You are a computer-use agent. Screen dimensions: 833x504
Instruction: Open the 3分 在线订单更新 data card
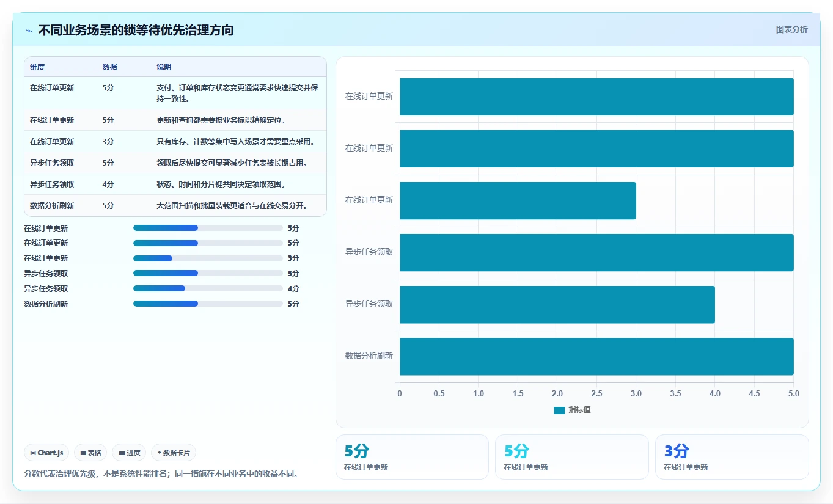pos(732,457)
